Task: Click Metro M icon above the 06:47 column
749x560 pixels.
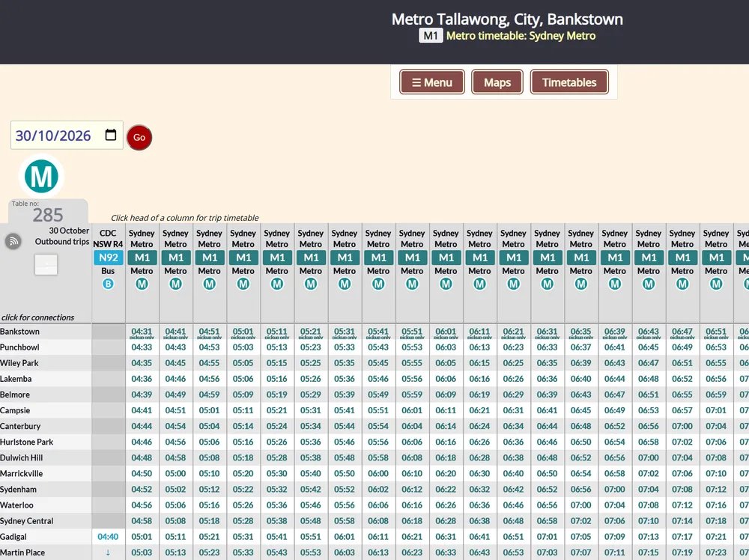Action: pos(682,284)
